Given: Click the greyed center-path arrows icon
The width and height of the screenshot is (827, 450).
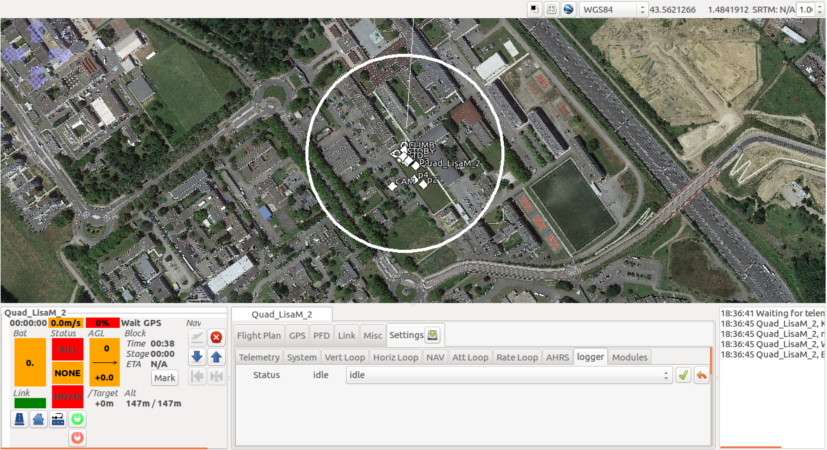Looking at the screenshot, I should (216, 377).
